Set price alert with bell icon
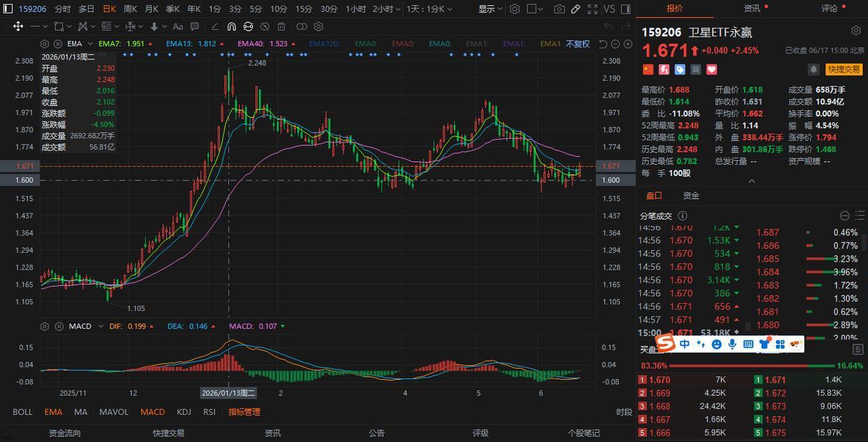 coord(813,69)
